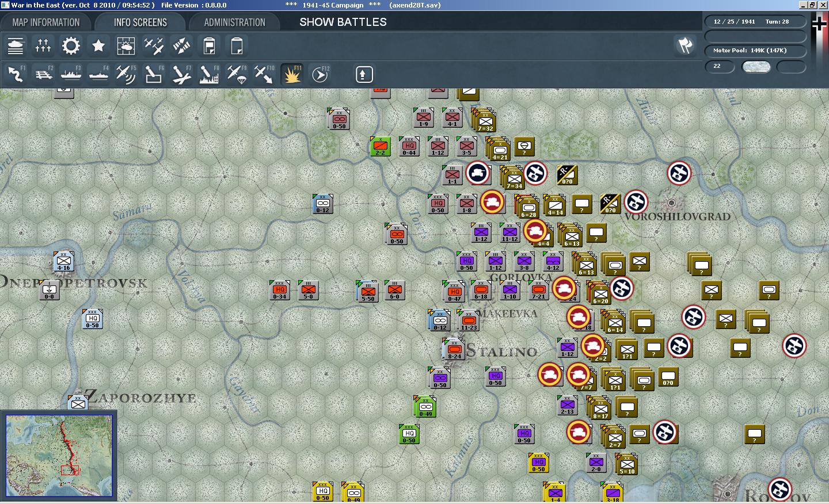Click the Zaporozhye city label
This screenshot has height=504, width=829.
[141, 397]
